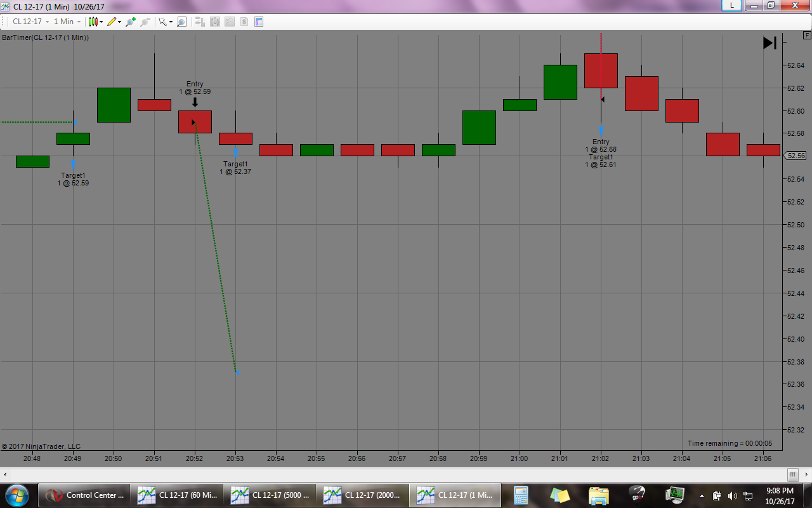812x508 pixels.
Task: Switch to CL 12-17 (2000) taskbar window
Action: 363,495
